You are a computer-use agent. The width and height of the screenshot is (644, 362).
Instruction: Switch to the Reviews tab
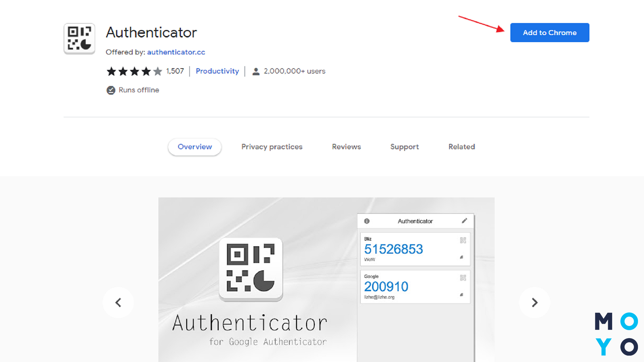346,147
